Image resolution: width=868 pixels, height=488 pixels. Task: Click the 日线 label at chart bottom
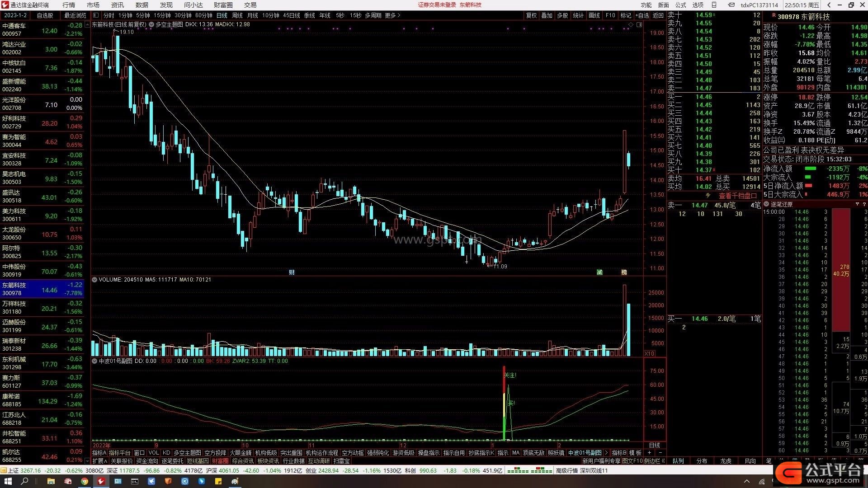tap(654, 445)
